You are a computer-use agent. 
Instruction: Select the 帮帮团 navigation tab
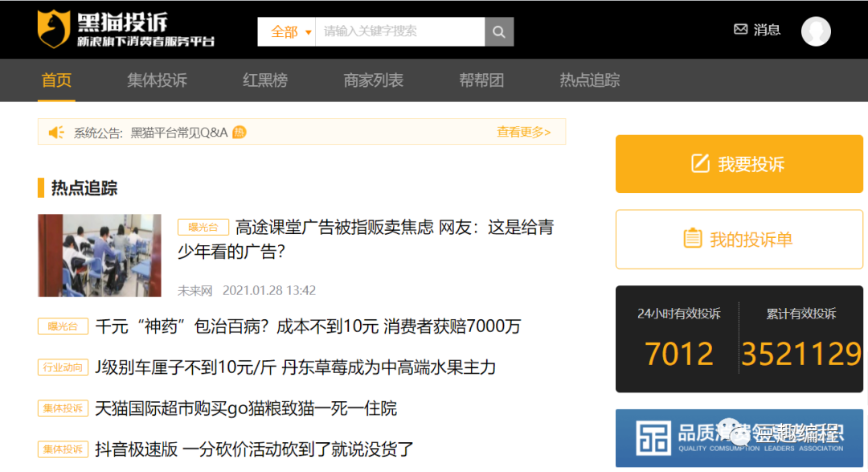click(481, 80)
